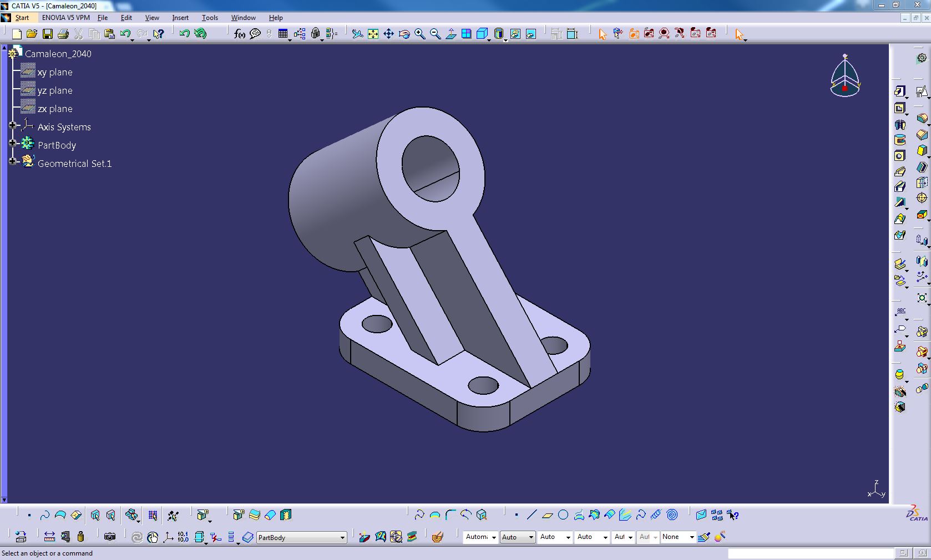This screenshot has width=931, height=560.
Task: Select the Pad tool icon
Action: pyautogui.click(x=899, y=91)
